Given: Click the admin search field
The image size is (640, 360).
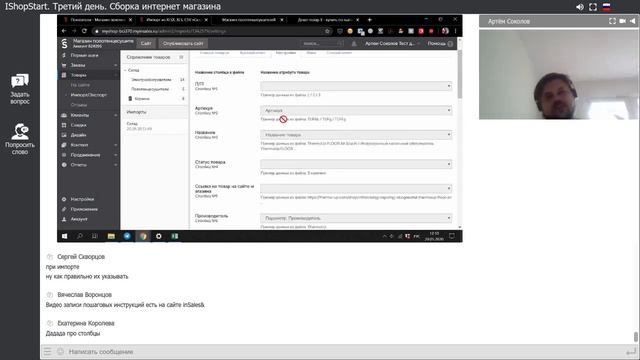Looking at the screenshot, I should (322, 43).
